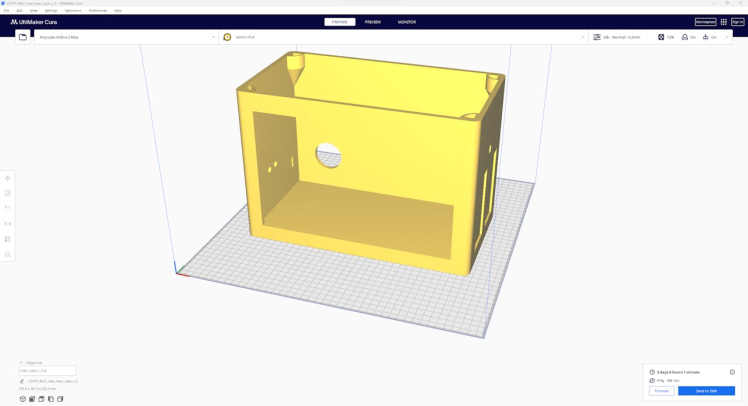Viewport: 748px width, 406px height.
Task: Switch to front view cube icon
Action: click(32, 399)
